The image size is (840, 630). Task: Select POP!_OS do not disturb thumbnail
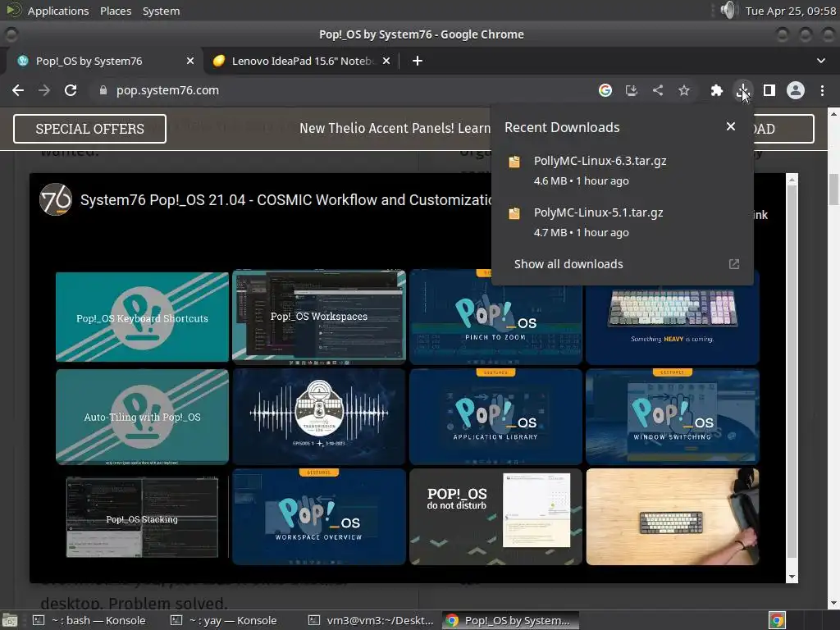click(x=495, y=517)
